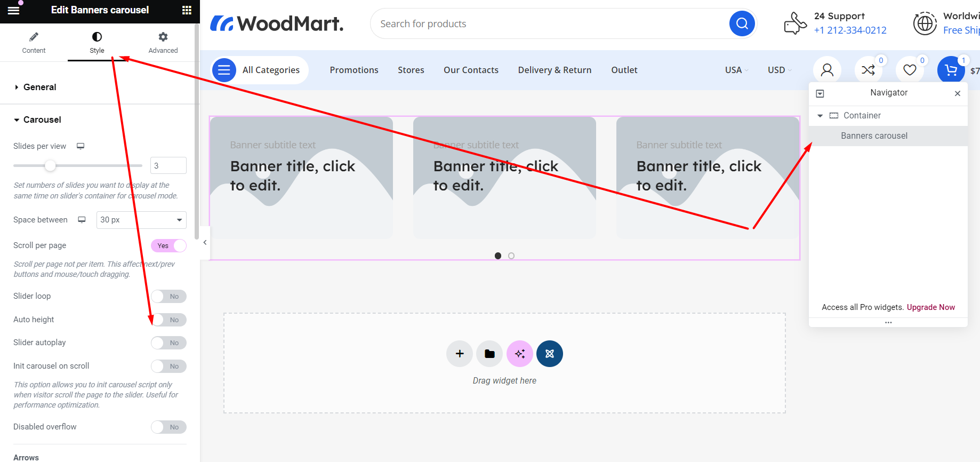
Task: Click the Slides per view number field
Action: click(x=168, y=165)
